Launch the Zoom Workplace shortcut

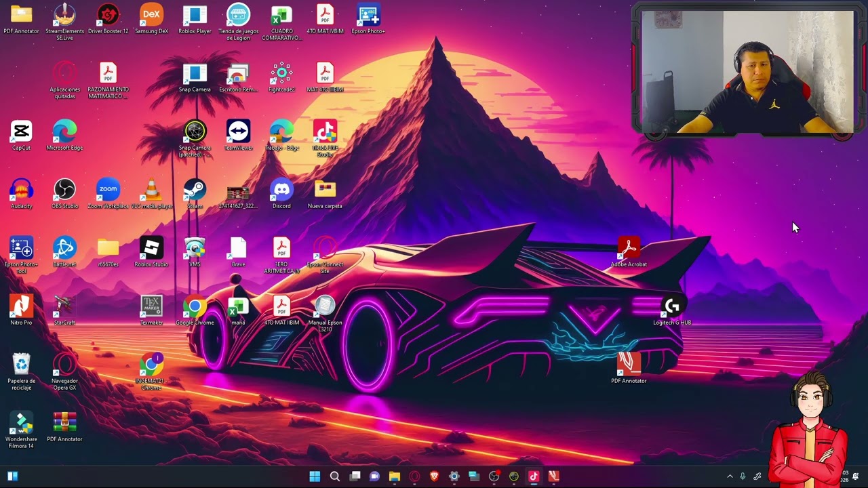click(x=108, y=194)
